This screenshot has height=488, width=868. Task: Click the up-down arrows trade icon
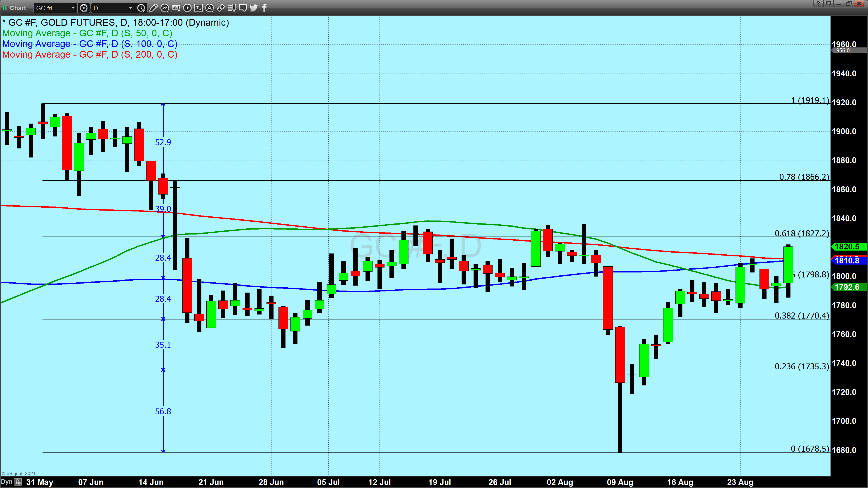pos(221,8)
